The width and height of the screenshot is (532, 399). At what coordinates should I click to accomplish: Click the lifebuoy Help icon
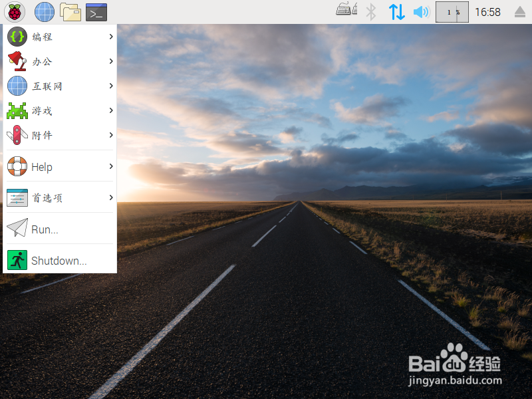coord(17,166)
